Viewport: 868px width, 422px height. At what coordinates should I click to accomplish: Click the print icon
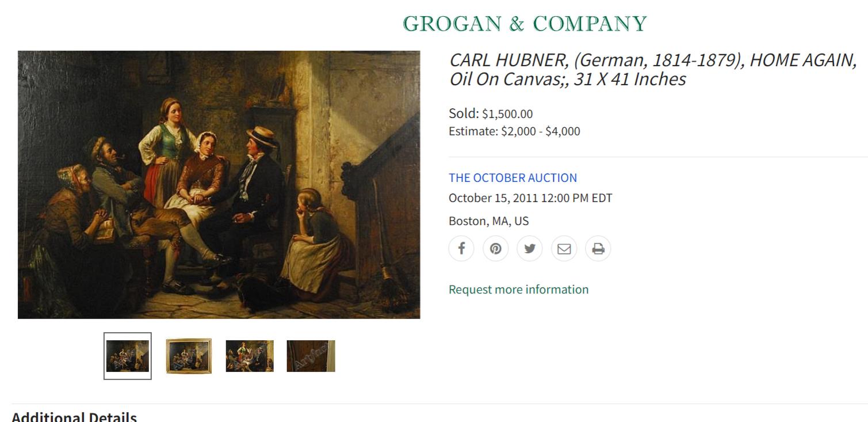pos(598,249)
